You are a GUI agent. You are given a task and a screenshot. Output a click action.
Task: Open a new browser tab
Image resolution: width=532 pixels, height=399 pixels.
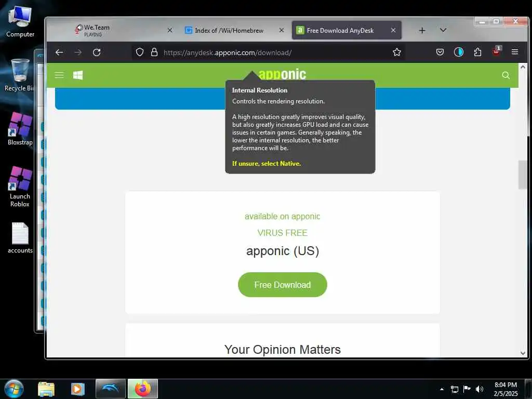pyautogui.click(x=422, y=31)
